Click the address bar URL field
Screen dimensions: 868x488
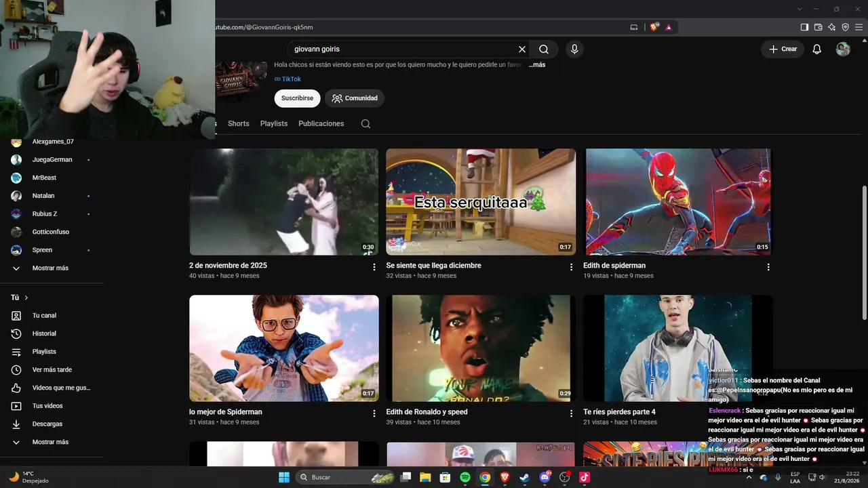[x=420, y=27]
